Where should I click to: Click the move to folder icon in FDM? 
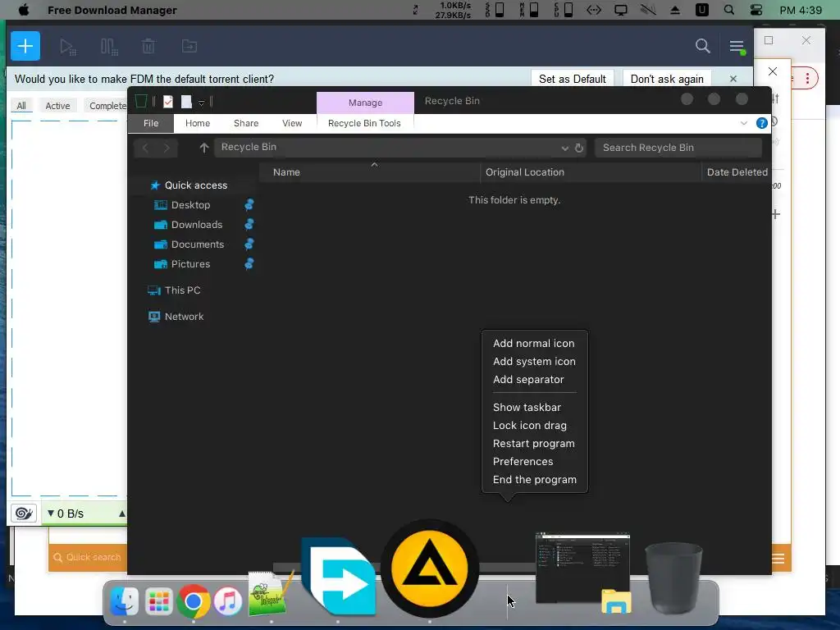click(189, 46)
